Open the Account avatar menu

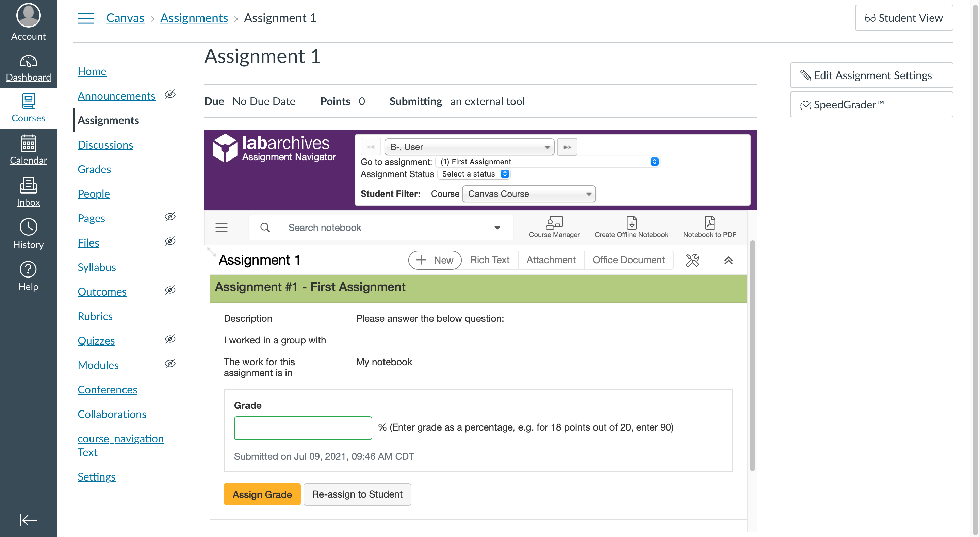pos(28,22)
